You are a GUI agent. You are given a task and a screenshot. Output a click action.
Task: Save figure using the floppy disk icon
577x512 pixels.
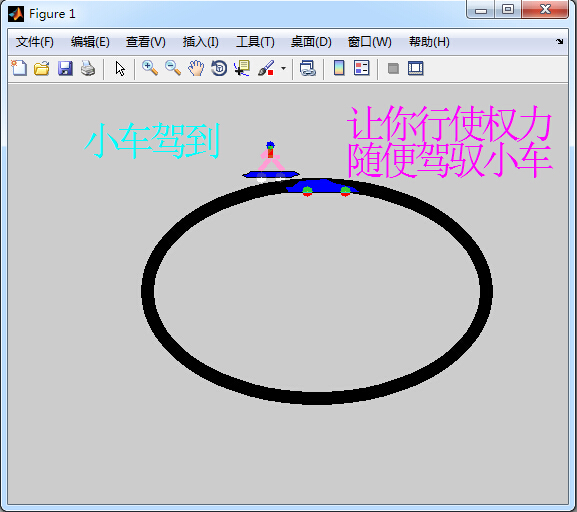(65, 68)
